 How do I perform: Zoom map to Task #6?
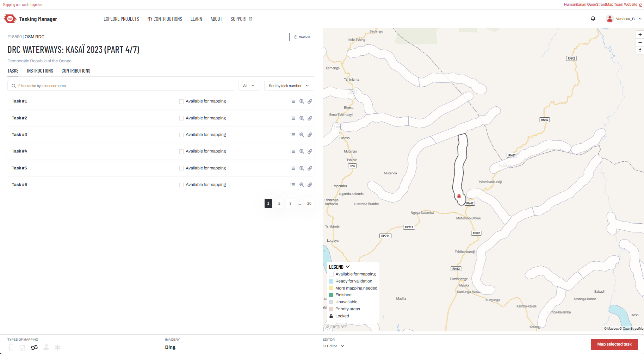point(302,185)
